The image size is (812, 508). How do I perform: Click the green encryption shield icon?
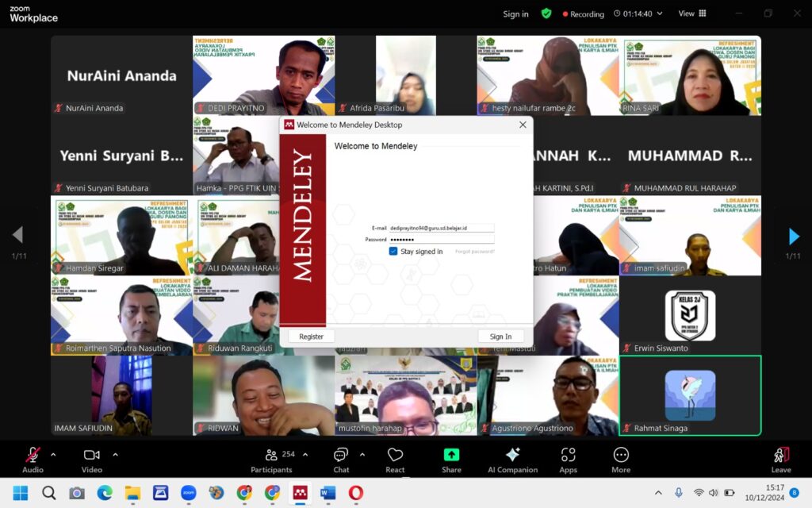click(x=546, y=13)
